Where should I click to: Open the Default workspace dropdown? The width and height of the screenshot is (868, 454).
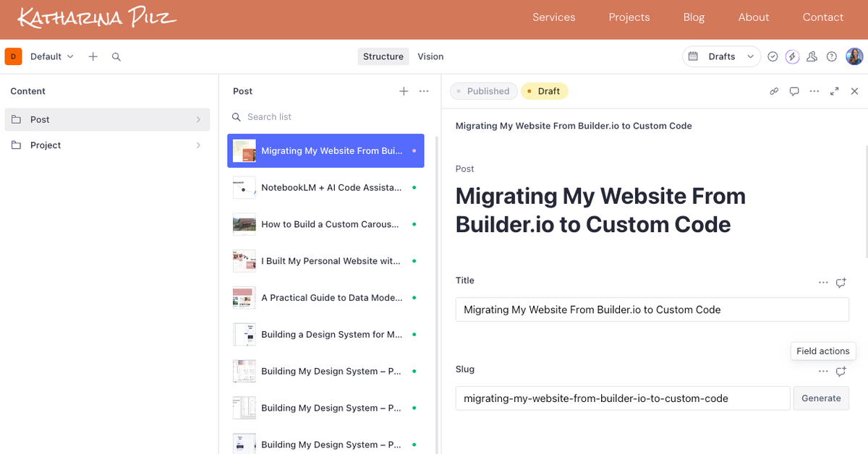(52, 56)
